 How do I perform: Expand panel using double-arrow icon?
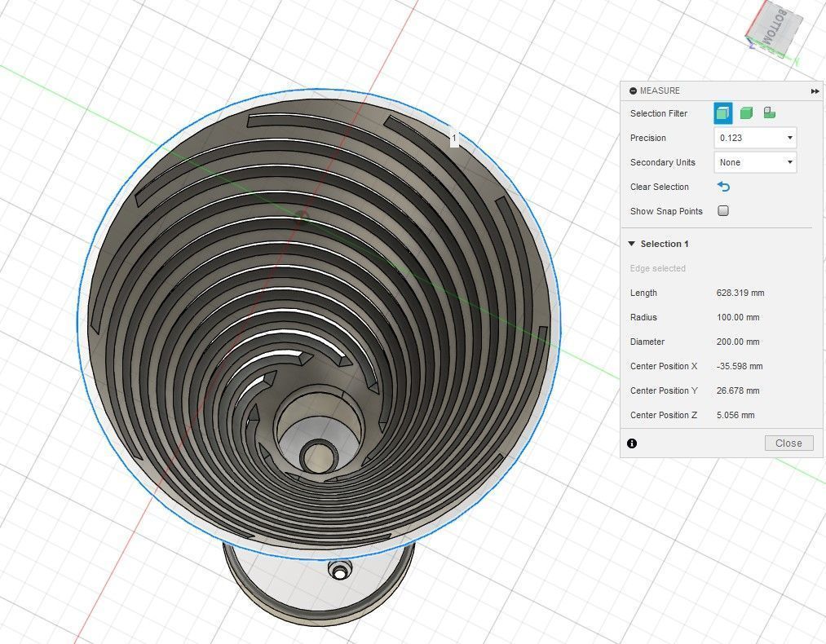click(x=815, y=91)
